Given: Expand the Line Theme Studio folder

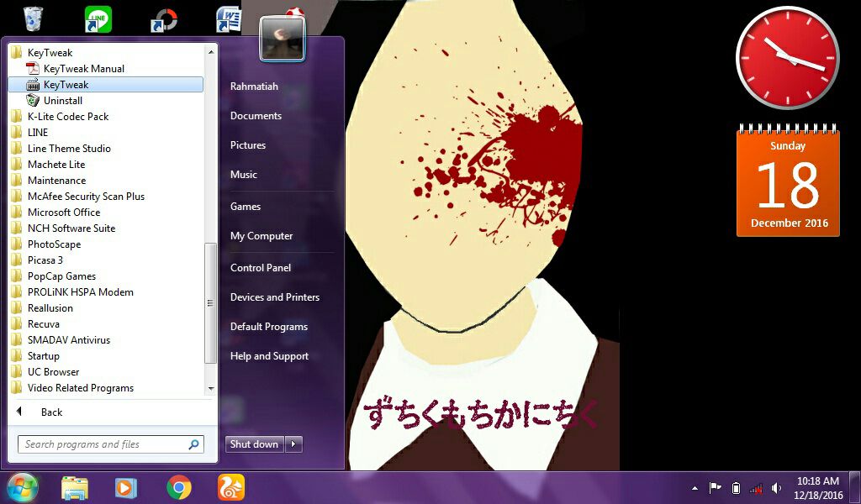Looking at the screenshot, I should [69, 148].
